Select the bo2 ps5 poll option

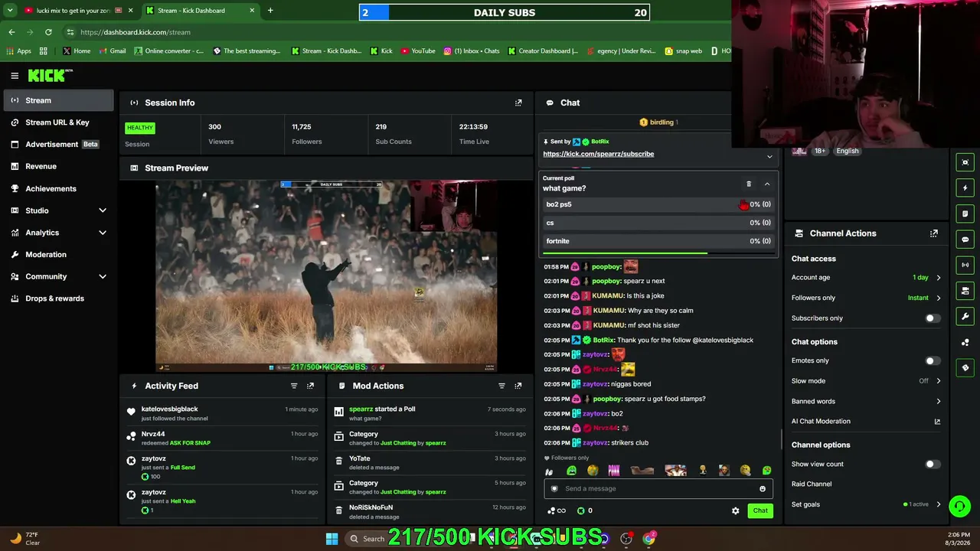coord(658,204)
